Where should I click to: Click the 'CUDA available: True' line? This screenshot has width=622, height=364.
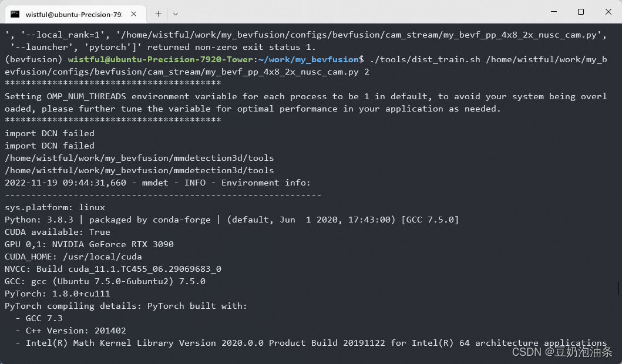coord(58,232)
